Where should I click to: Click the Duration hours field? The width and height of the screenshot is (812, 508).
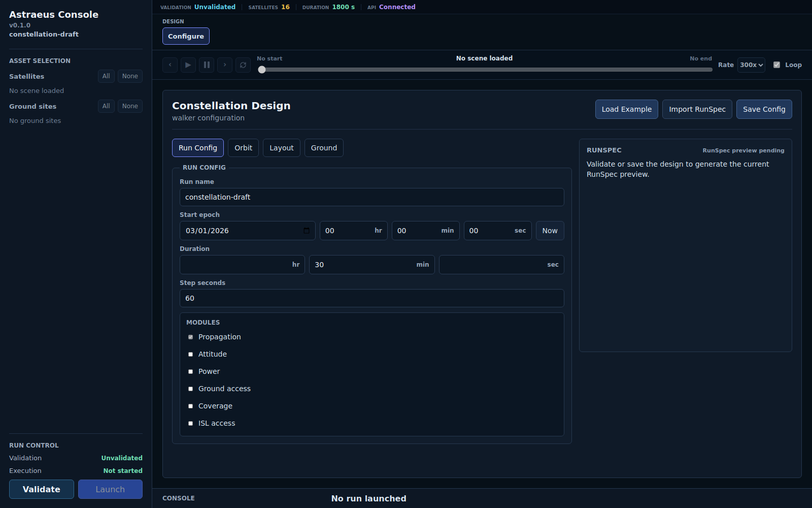[242, 265]
